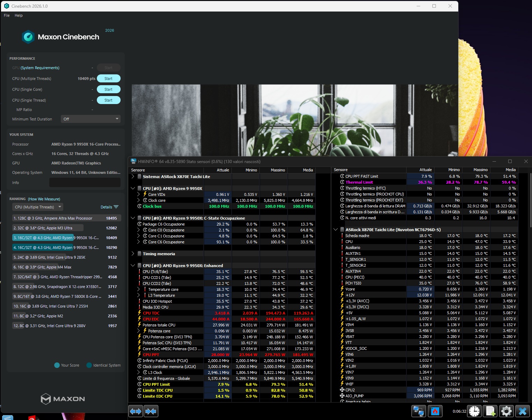Click the Details filter icon in Ranking

[x=116, y=207]
